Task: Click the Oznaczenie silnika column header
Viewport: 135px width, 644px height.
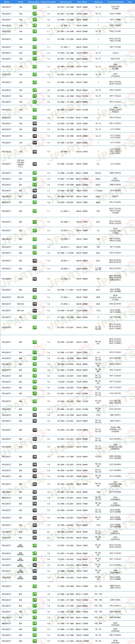Action: click(115, 2)
